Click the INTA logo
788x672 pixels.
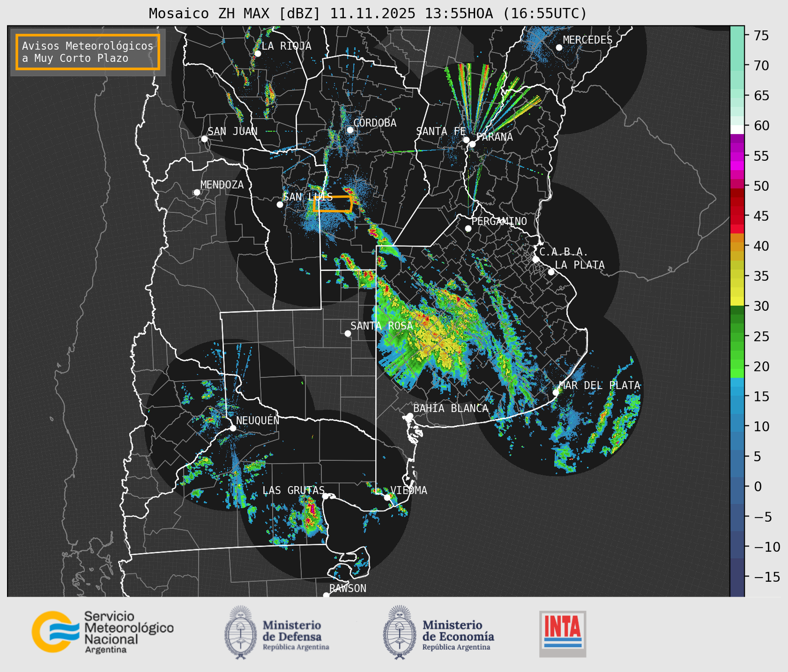[563, 634]
